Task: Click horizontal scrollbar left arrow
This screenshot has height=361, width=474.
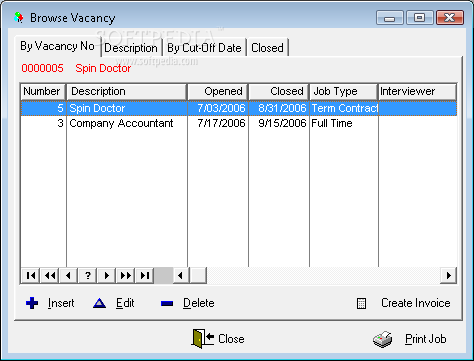Action: (x=181, y=276)
